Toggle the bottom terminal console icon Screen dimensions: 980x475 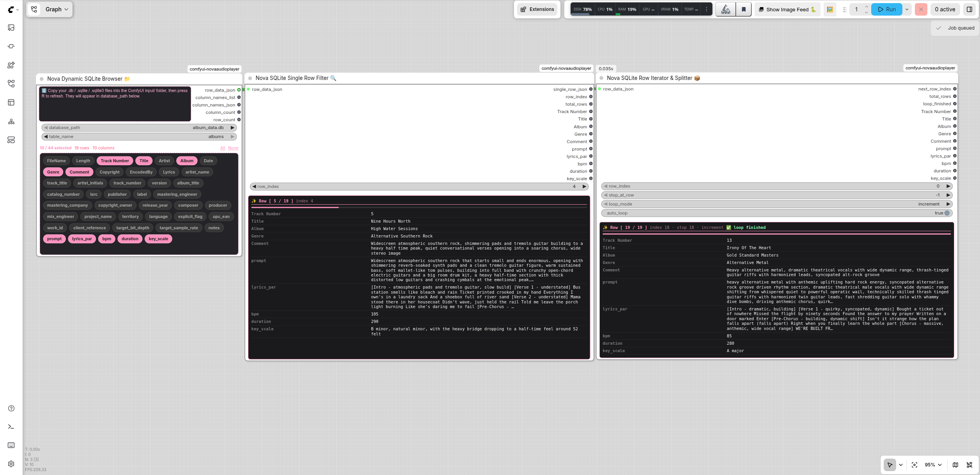[11, 427]
